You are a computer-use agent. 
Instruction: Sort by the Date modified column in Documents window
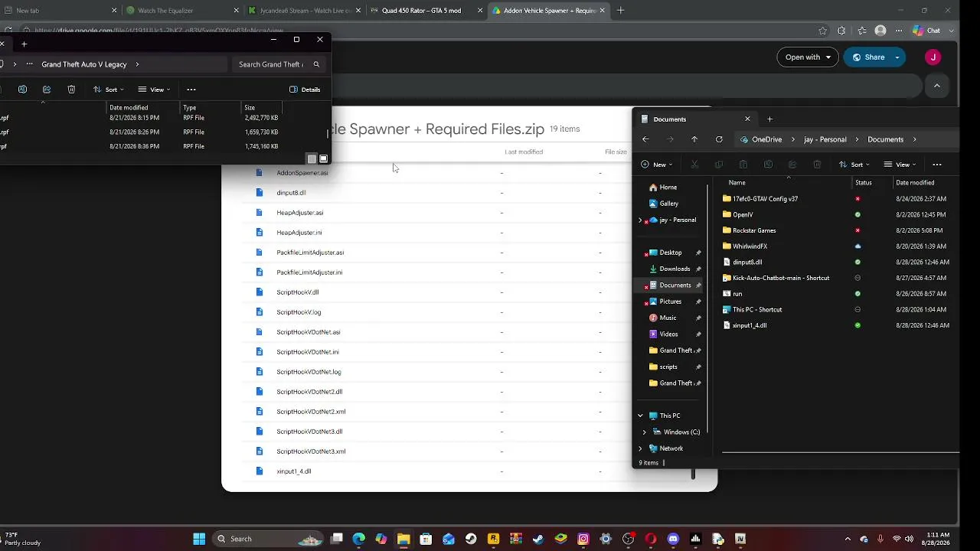click(x=915, y=183)
